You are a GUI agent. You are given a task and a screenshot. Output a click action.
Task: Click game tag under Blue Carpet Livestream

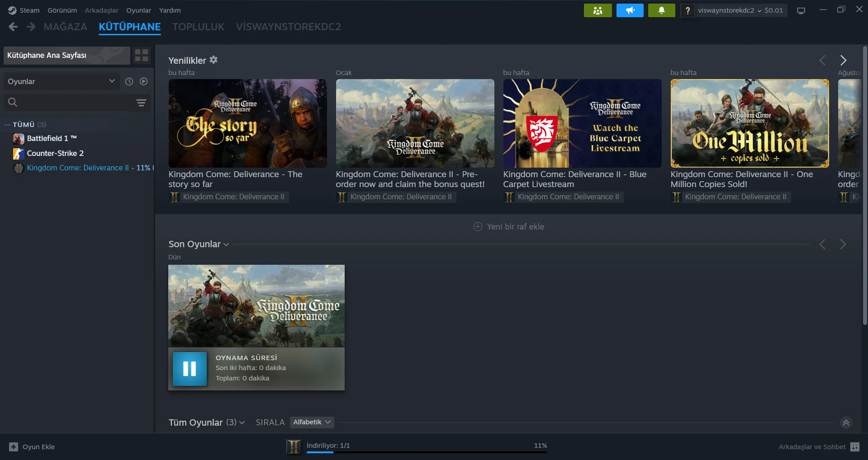(564, 197)
